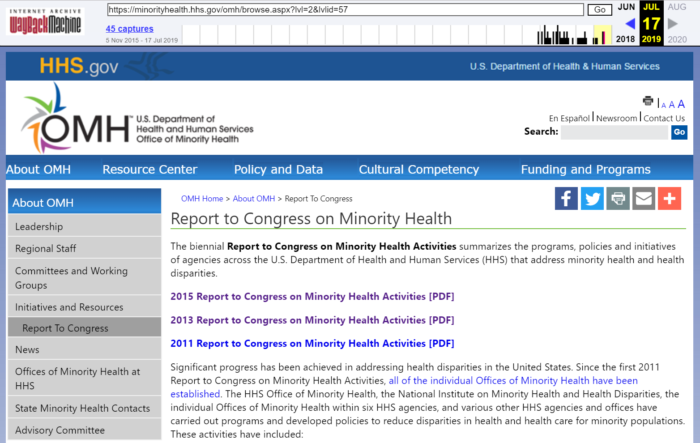Open 2015 Report to Congress PDF link

coord(312,296)
